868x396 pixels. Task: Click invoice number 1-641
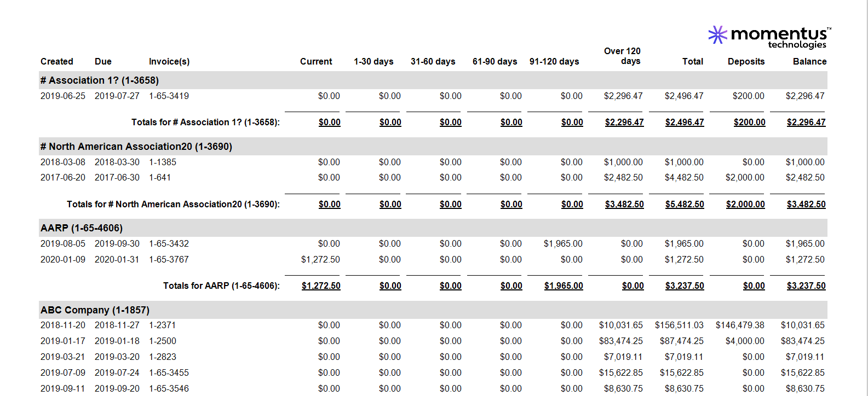point(160,177)
